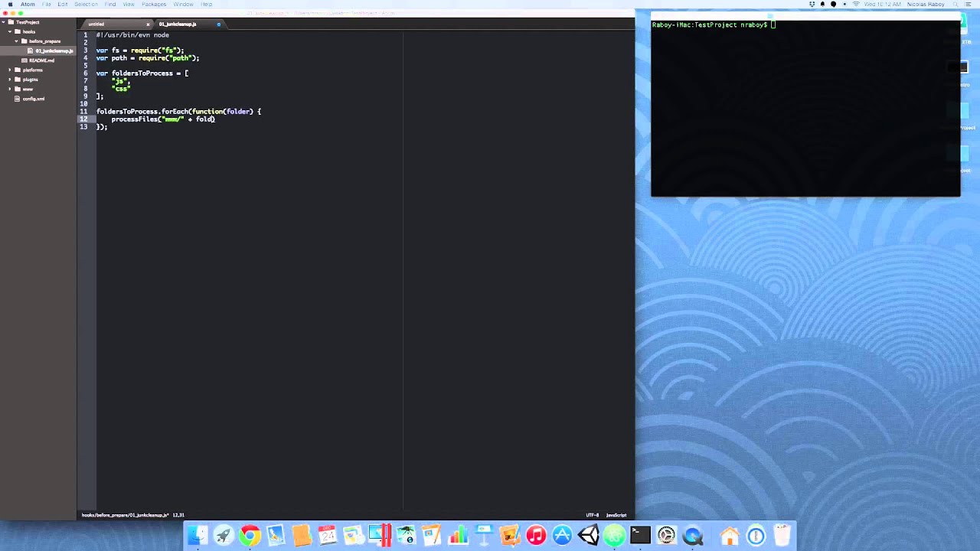Focus the Terminal window prompt
Viewport: 980px width, 551px height.
click(x=773, y=25)
